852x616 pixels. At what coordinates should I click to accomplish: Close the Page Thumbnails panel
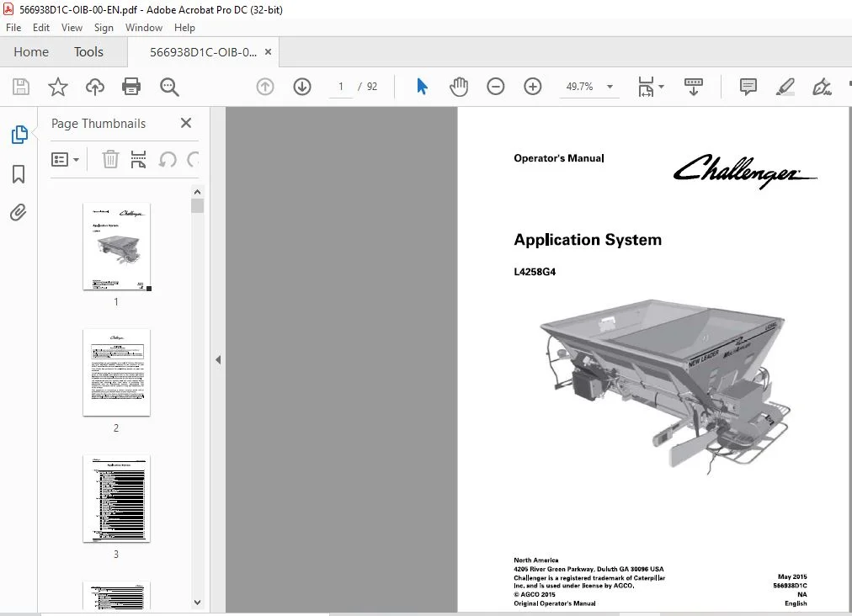[x=186, y=124]
